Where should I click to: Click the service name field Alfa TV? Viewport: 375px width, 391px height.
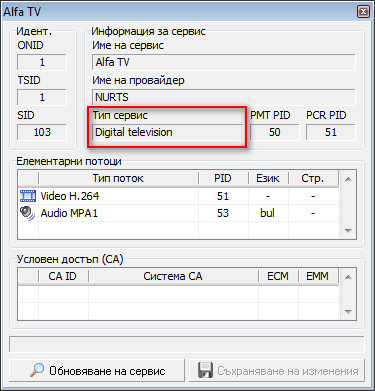tap(224, 62)
